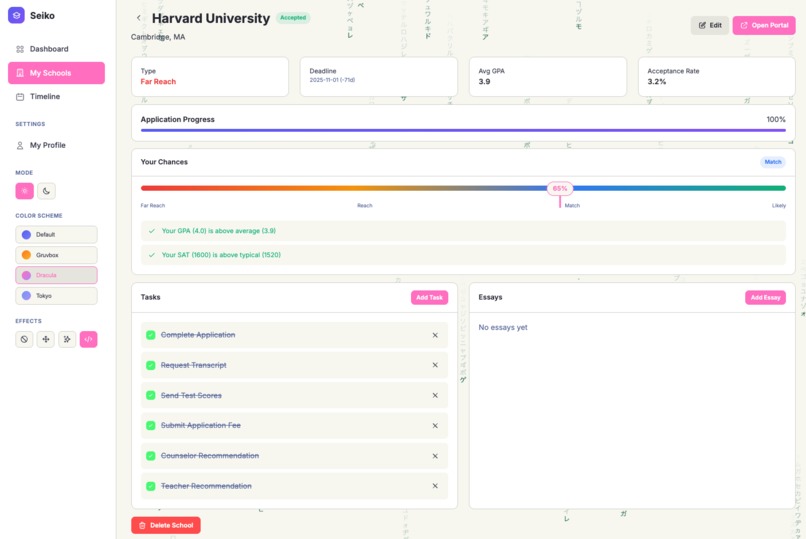Remove Complete Application task with X
The height and width of the screenshot is (539, 806).
pos(435,335)
